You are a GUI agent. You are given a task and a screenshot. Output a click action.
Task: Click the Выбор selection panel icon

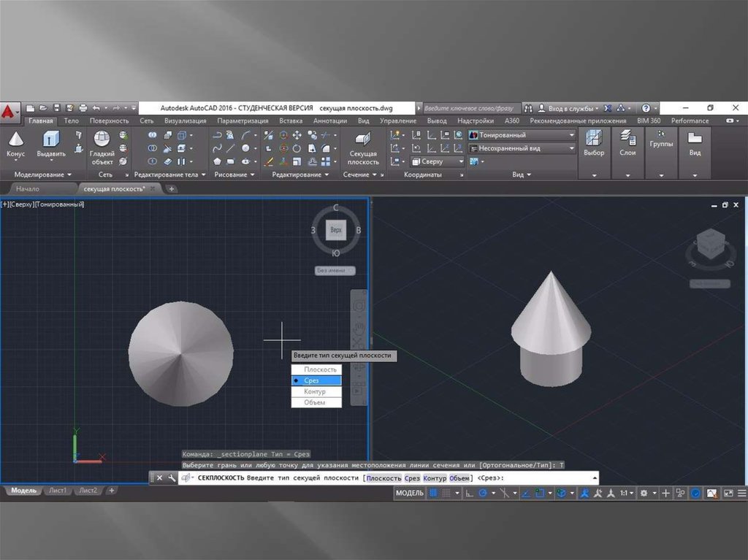coord(594,142)
